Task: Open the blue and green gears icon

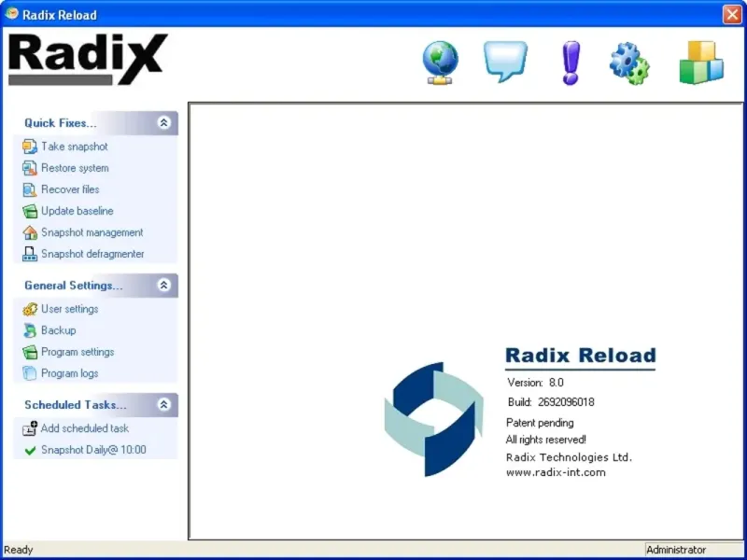Action: pyautogui.click(x=629, y=63)
